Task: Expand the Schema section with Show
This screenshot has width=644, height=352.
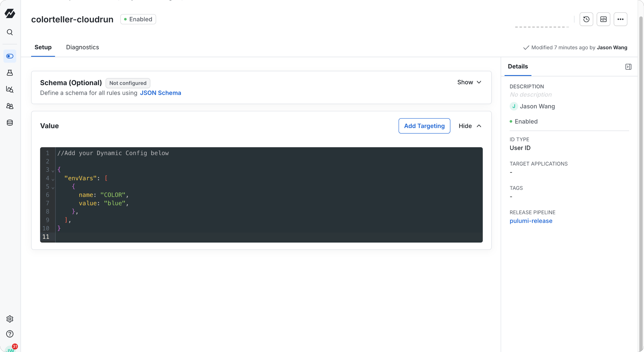Action: (x=469, y=82)
